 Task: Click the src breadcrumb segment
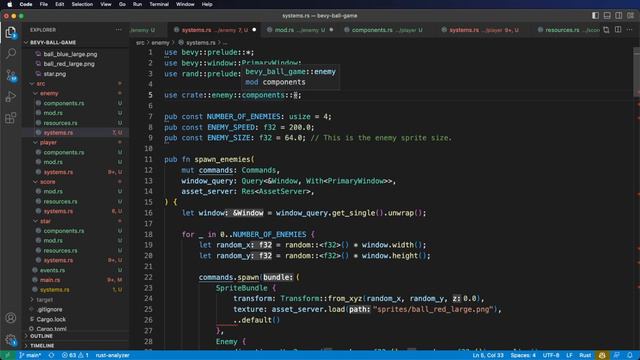pos(140,42)
